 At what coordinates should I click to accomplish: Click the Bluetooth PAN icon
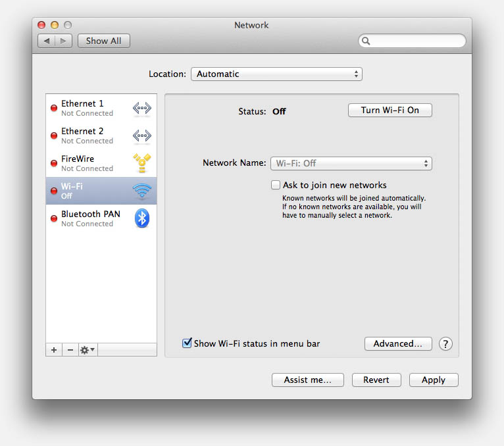[x=141, y=218]
